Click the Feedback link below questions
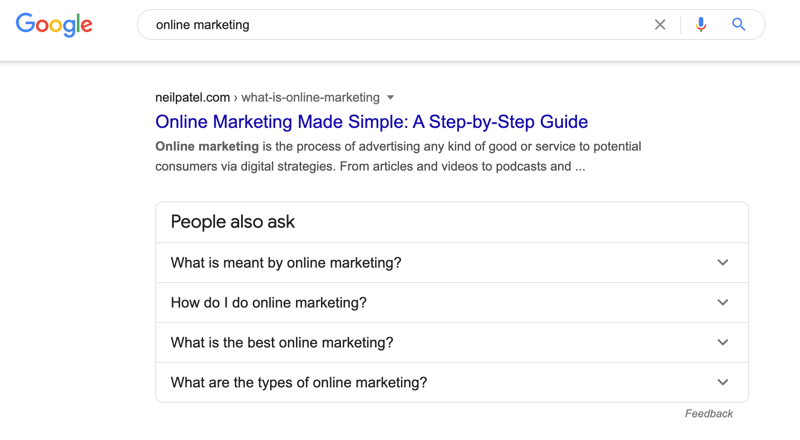The image size is (800, 440). [x=709, y=413]
